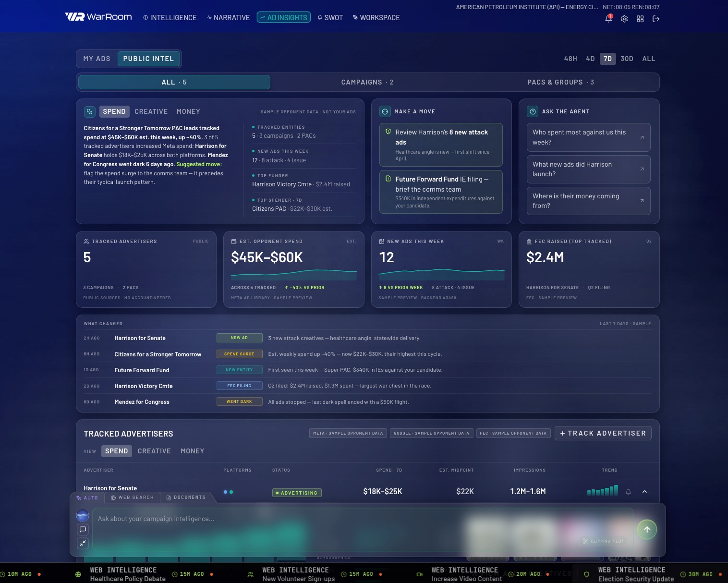Click the sparkle icon beside SPEND tab
The height and width of the screenshot is (583, 728).
point(90,111)
